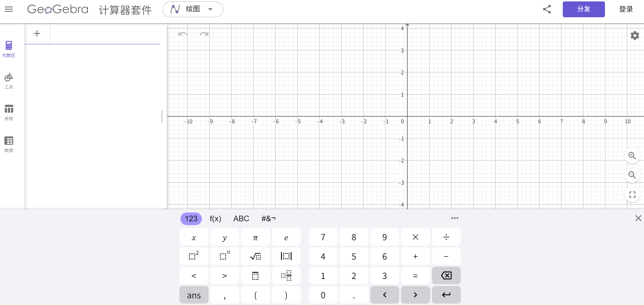The width and height of the screenshot is (644, 305).
Task: Tap the 7 key
Action: (323, 237)
